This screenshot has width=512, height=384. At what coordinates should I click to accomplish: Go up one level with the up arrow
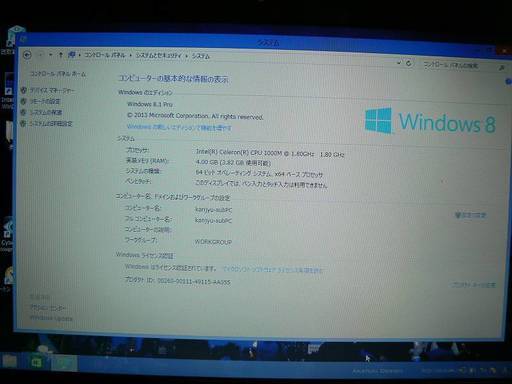tap(61, 55)
